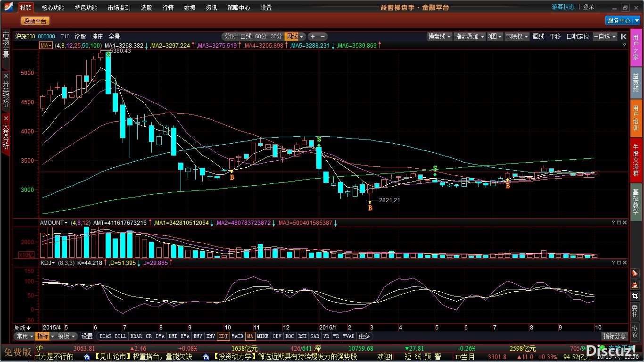Select the MACD indicator

237,336
